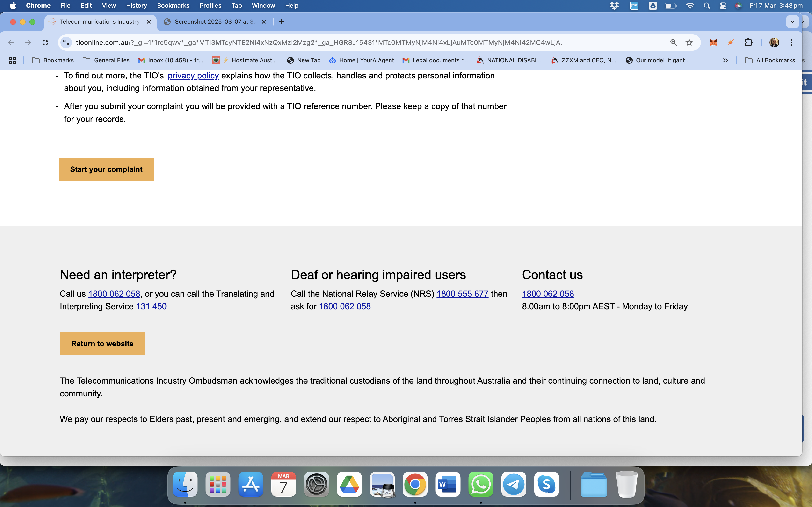
Task: Open the Extensions puzzle icon
Action: click(x=748, y=42)
